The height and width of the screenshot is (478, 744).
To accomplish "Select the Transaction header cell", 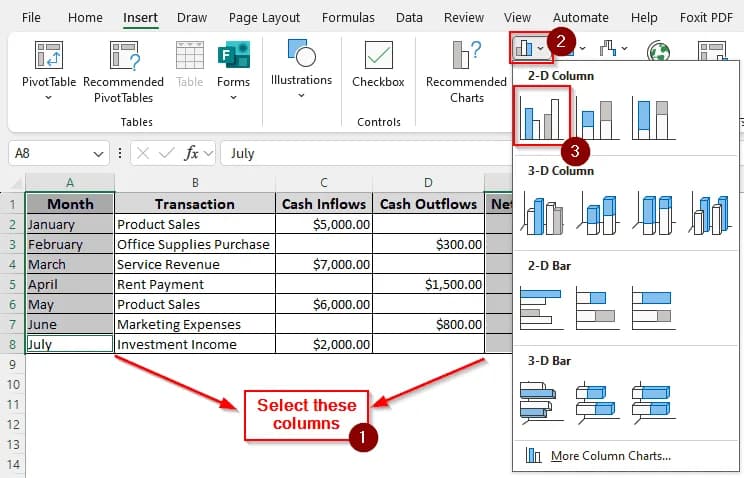I will (195, 204).
